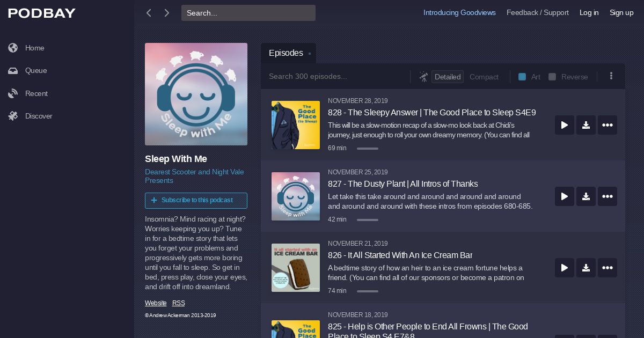Screen dimensions: 644x338
Task: Open title 827 - The Dusty Plant
Action: pos(403,184)
